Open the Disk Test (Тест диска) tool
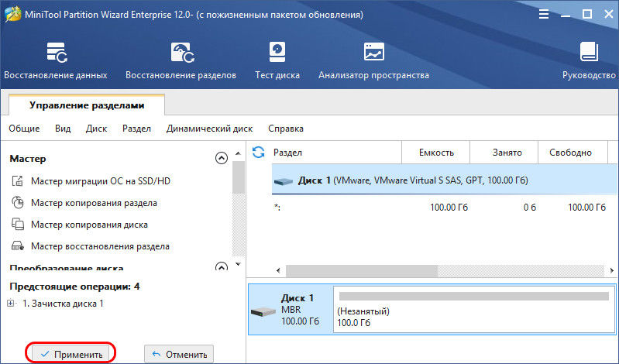 pyautogui.click(x=277, y=61)
